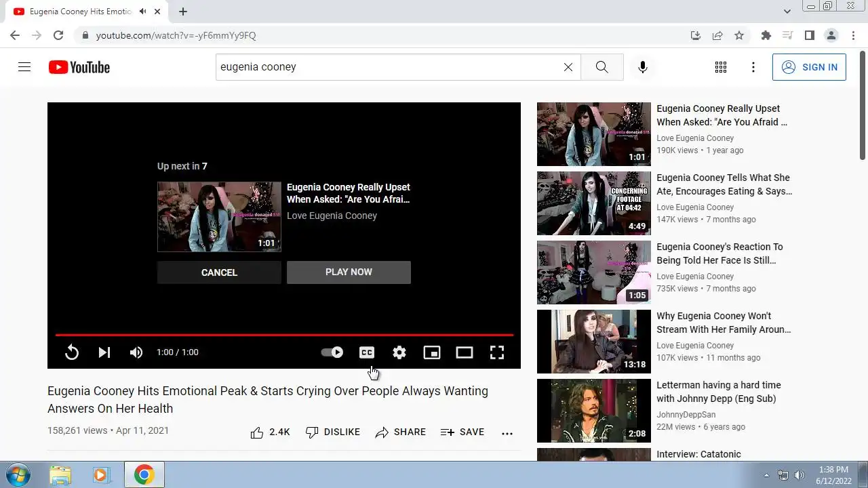The image size is (868, 488).
Task: Reload the page in Chrome
Action: [x=58, y=35]
